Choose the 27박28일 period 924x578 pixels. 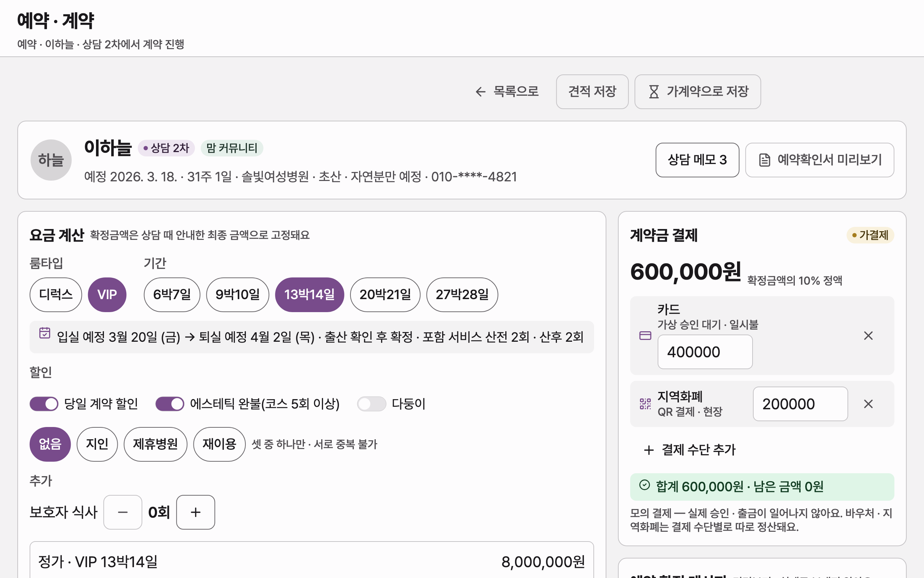point(462,295)
